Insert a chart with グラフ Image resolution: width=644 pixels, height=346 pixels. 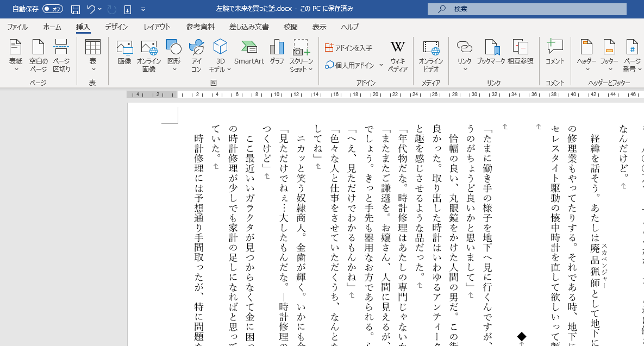(277, 53)
